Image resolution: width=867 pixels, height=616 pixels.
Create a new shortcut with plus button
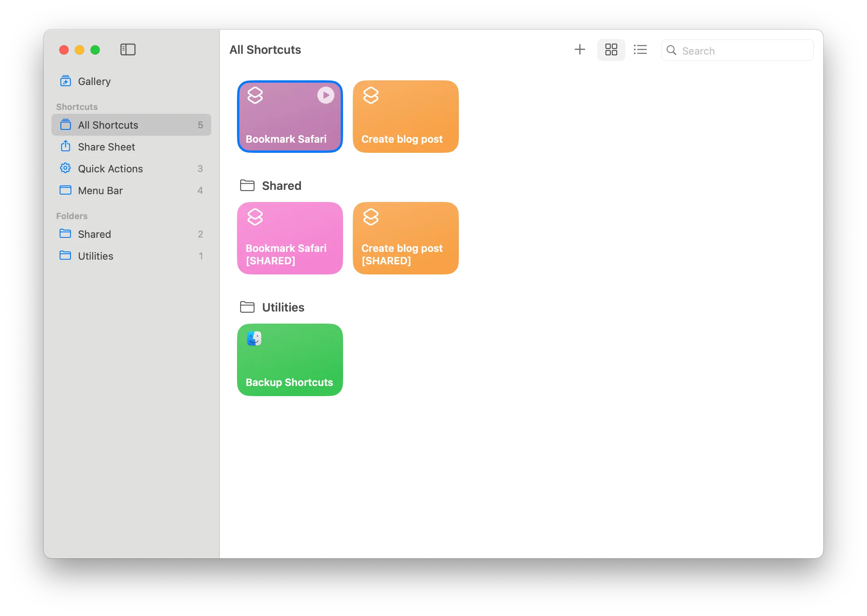(x=580, y=50)
